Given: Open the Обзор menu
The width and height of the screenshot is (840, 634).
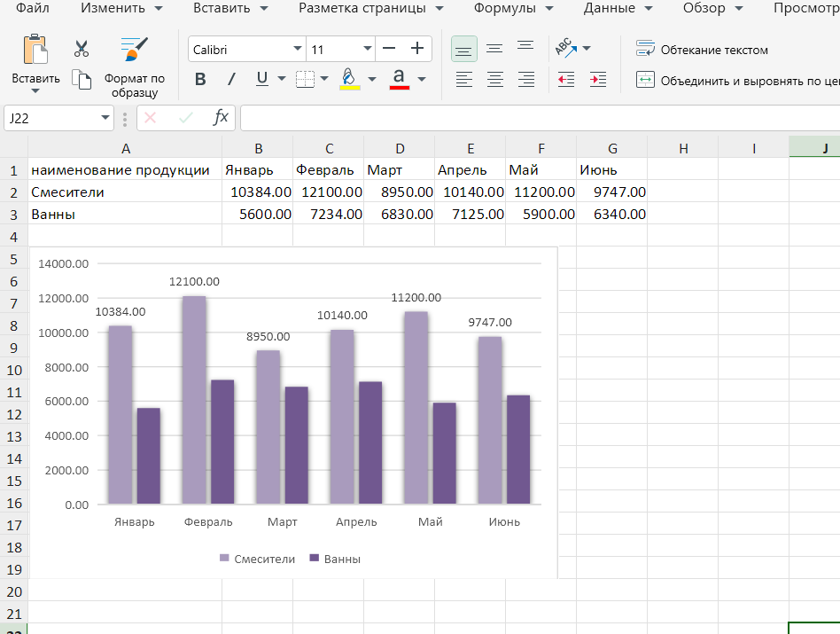Looking at the screenshot, I should [712, 8].
